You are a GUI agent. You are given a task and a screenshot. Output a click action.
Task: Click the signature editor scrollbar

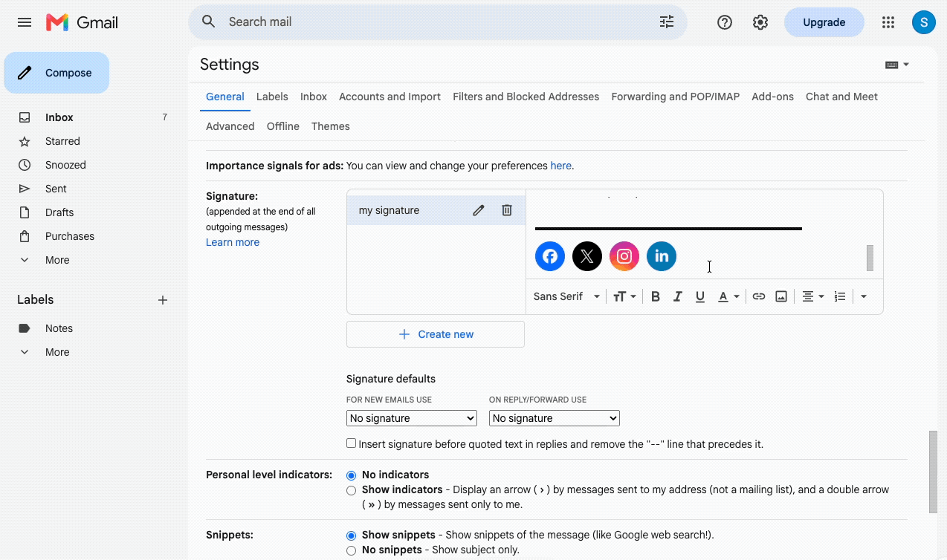coord(870,258)
